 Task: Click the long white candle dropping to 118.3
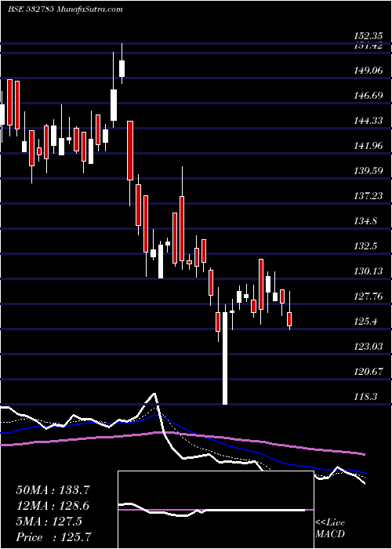coord(225,355)
